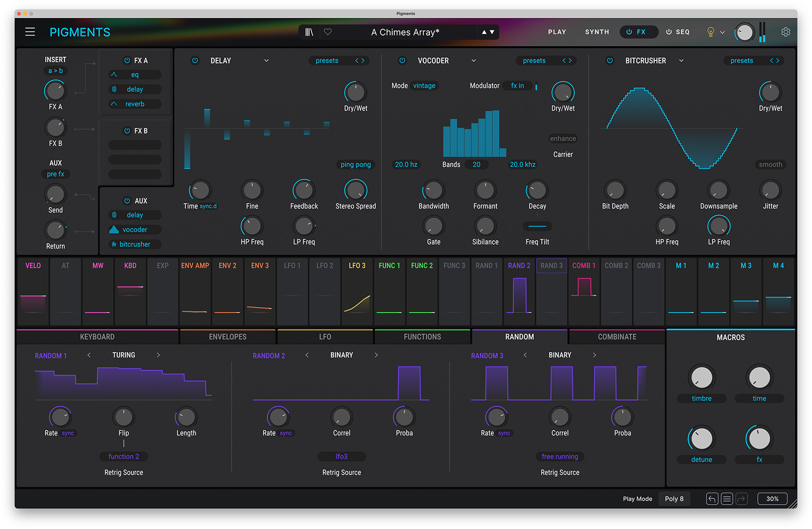Toggle FX B bus power
Screen dimensions: 812x529
click(x=127, y=130)
